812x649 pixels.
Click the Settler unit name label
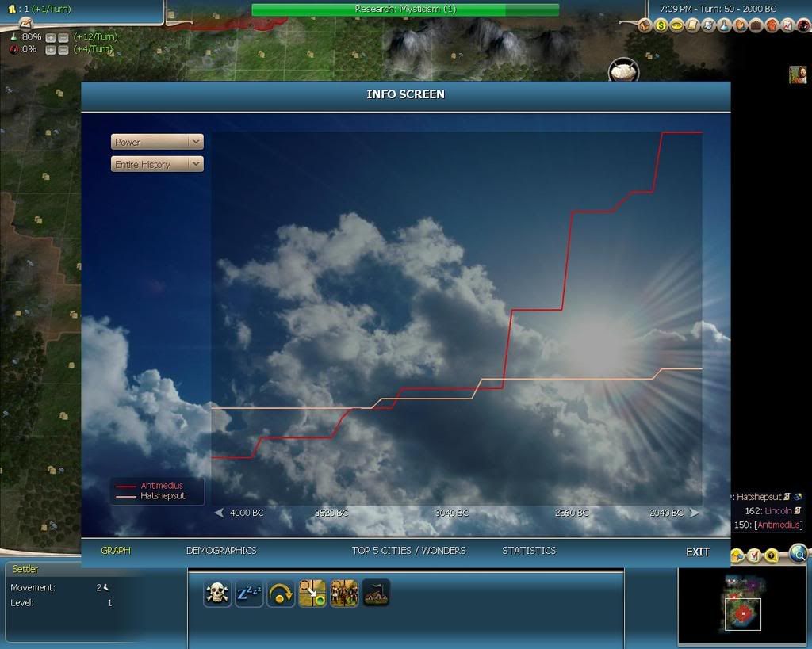coord(25,569)
